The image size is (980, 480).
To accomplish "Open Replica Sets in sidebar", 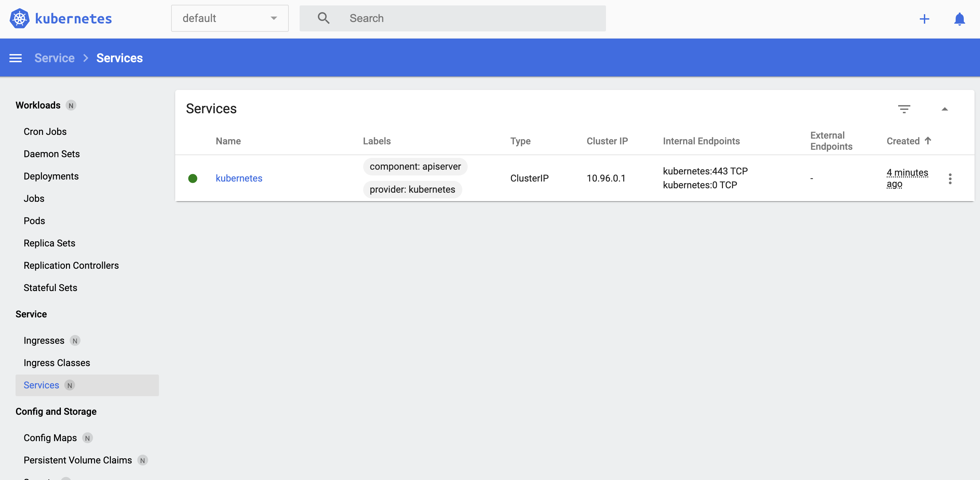I will point(49,243).
